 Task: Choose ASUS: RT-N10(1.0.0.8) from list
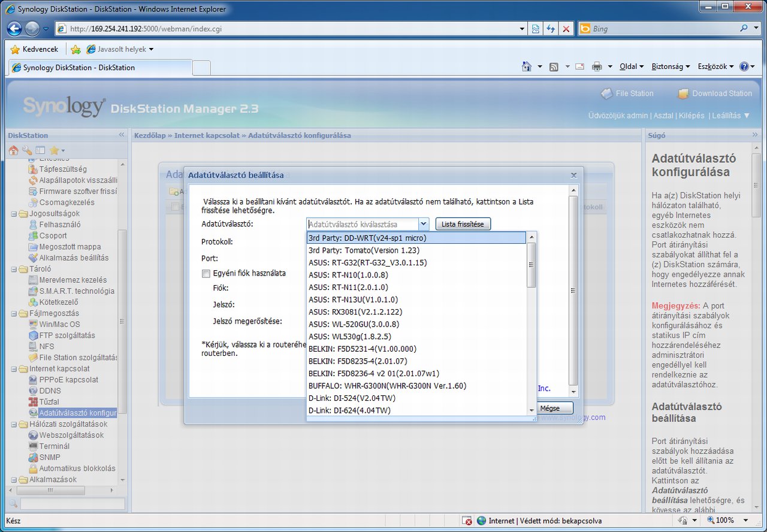416,275
